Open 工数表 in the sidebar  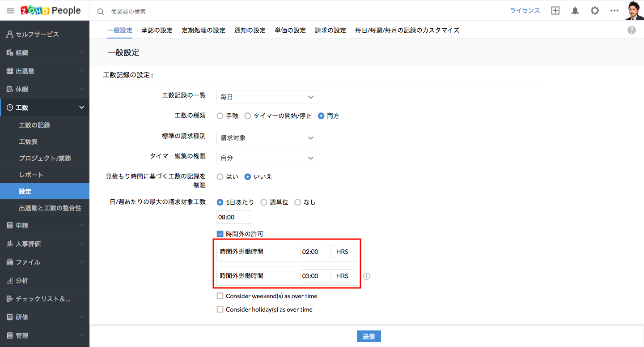pyautogui.click(x=28, y=142)
